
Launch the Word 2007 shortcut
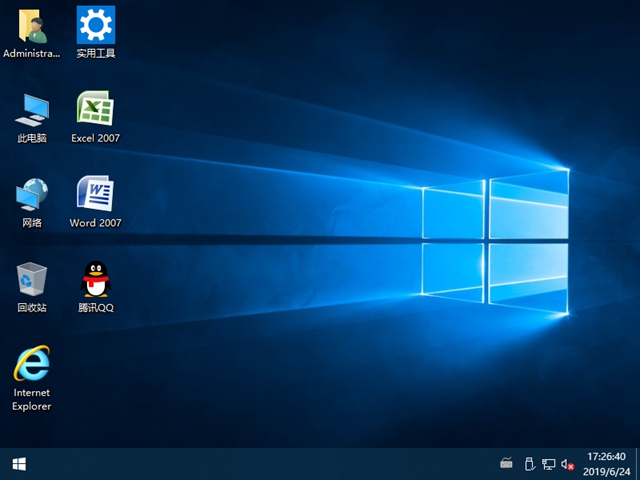[96, 193]
